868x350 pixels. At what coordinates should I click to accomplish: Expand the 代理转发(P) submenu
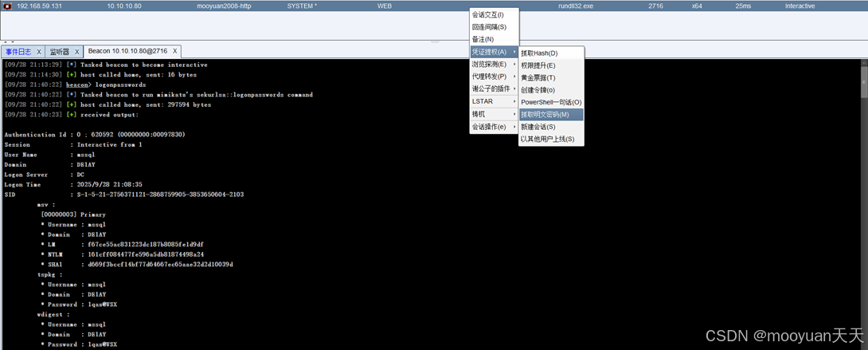click(494, 77)
